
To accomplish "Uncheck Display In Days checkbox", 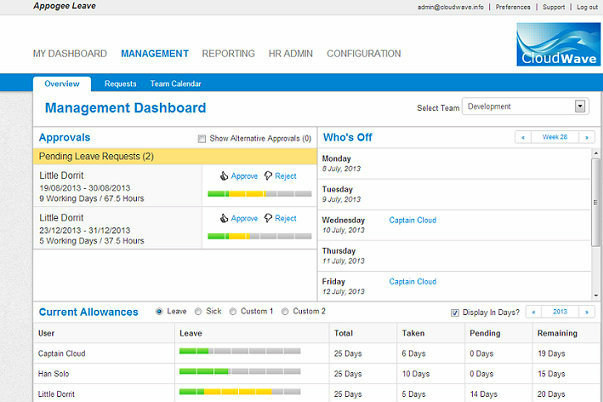I will pyautogui.click(x=455, y=313).
